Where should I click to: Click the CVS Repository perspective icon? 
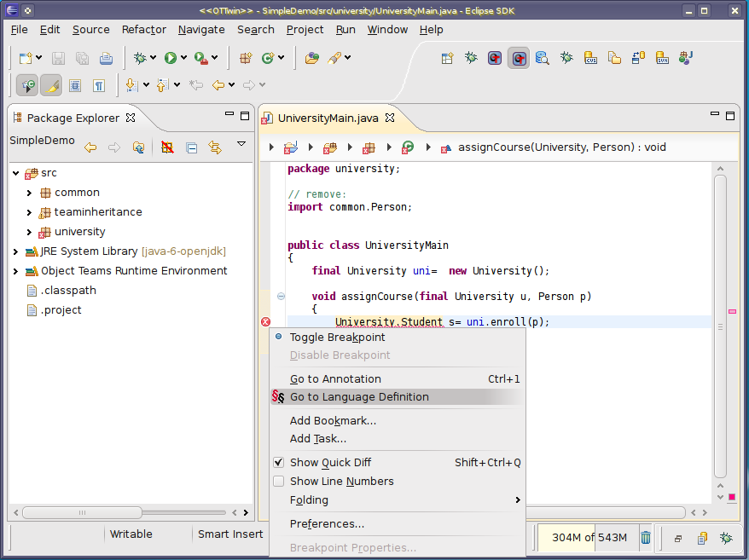coord(591,58)
